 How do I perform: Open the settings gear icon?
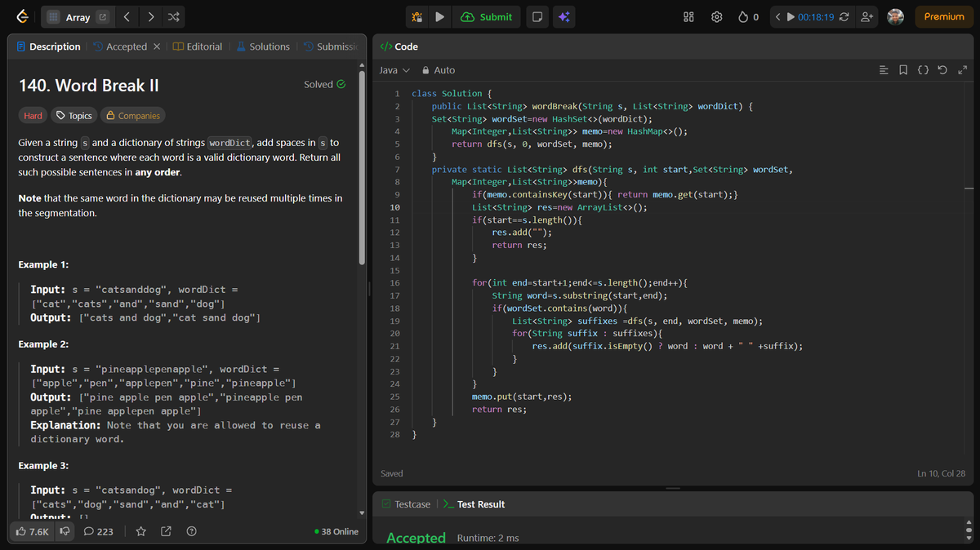pyautogui.click(x=717, y=17)
